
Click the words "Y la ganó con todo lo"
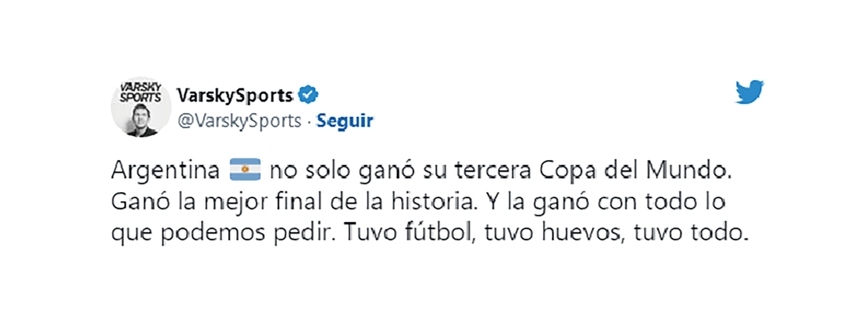(606, 201)
